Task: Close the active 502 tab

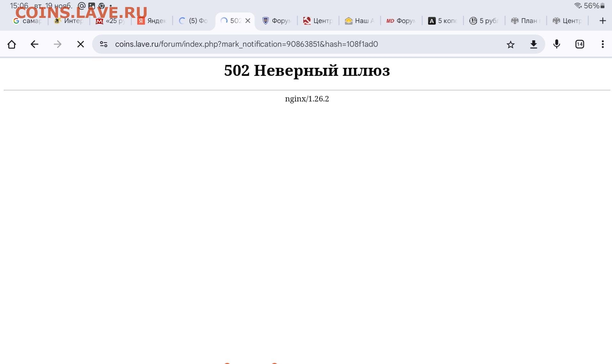Action: point(248,21)
